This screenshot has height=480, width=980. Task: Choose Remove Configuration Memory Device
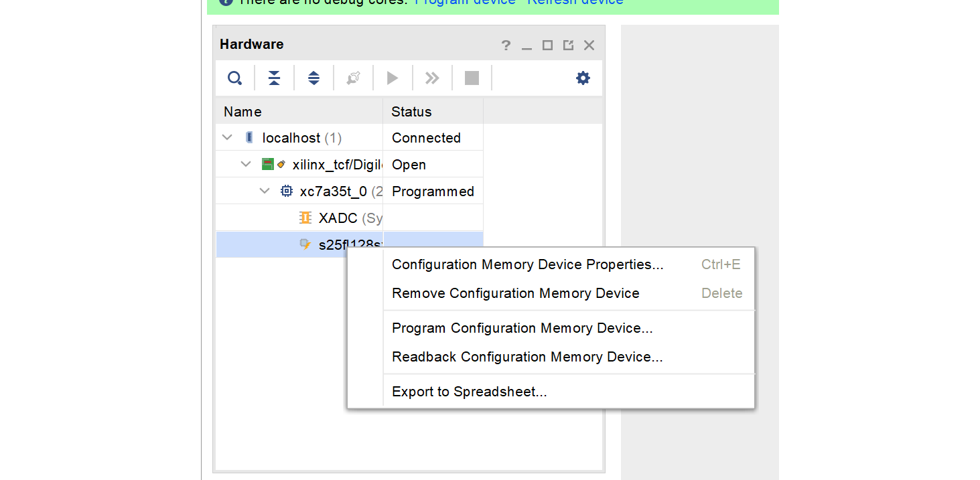click(x=515, y=293)
